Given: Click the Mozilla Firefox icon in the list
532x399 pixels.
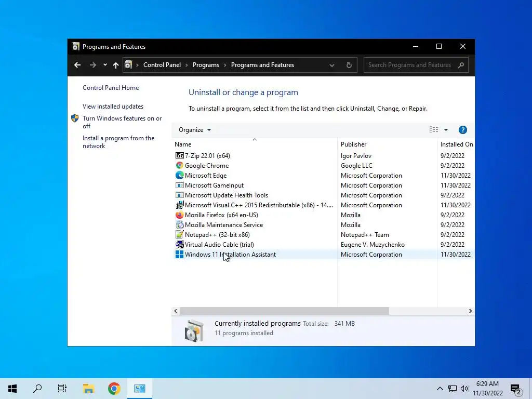Looking at the screenshot, I should tap(179, 215).
